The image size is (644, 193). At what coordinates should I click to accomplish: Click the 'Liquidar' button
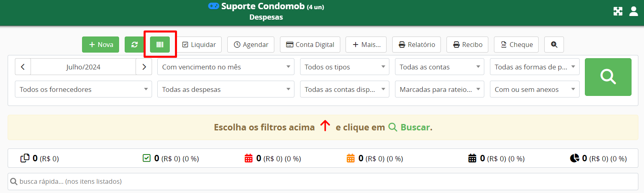coord(199,45)
